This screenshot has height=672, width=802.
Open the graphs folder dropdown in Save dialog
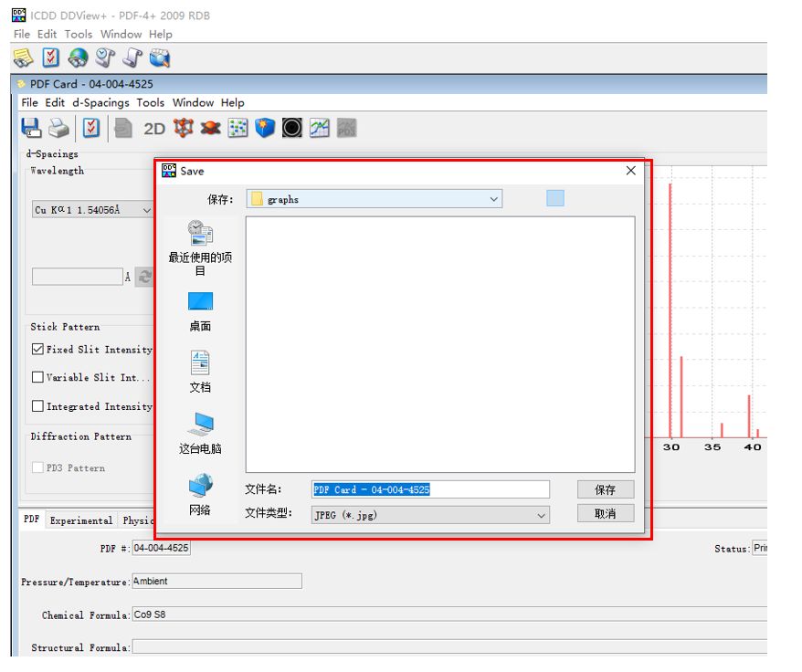(374, 199)
